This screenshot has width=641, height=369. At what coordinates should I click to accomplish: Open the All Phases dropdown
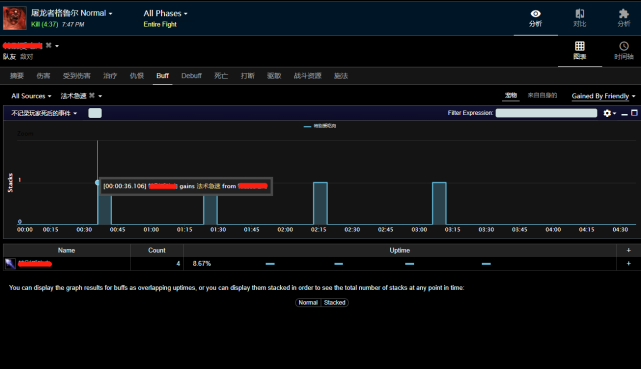(165, 13)
